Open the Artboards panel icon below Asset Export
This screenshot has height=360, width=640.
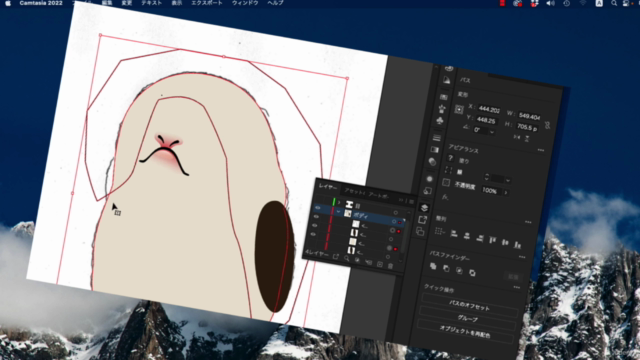click(x=420, y=232)
